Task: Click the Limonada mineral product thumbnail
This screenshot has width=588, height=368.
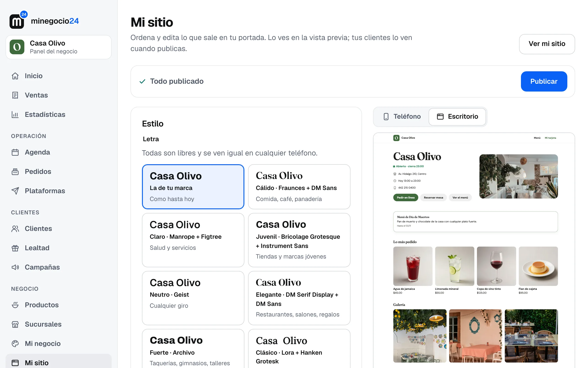Action: click(454, 266)
